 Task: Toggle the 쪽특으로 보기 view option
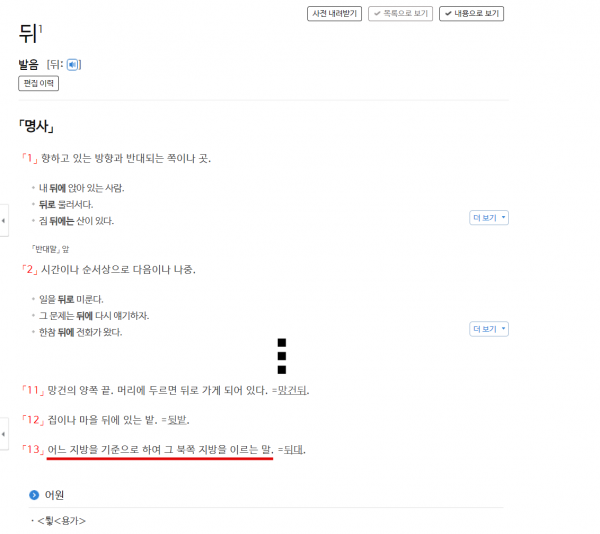point(400,14)
